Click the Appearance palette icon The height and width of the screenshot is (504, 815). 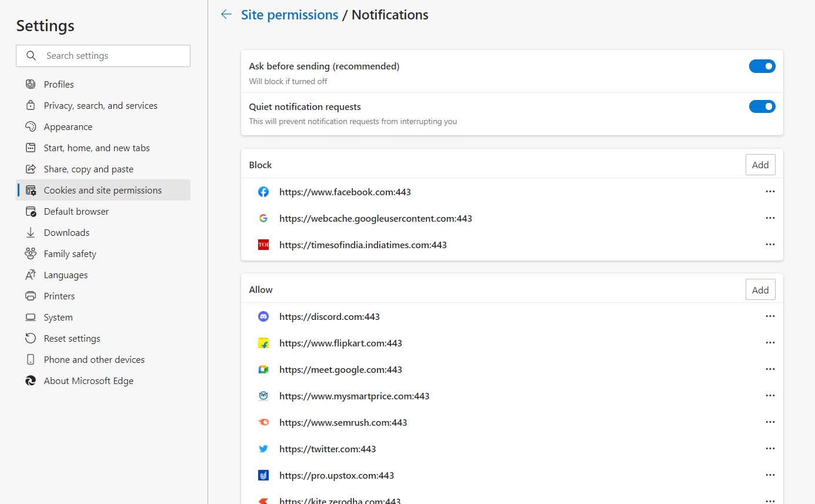click(31, 126)
